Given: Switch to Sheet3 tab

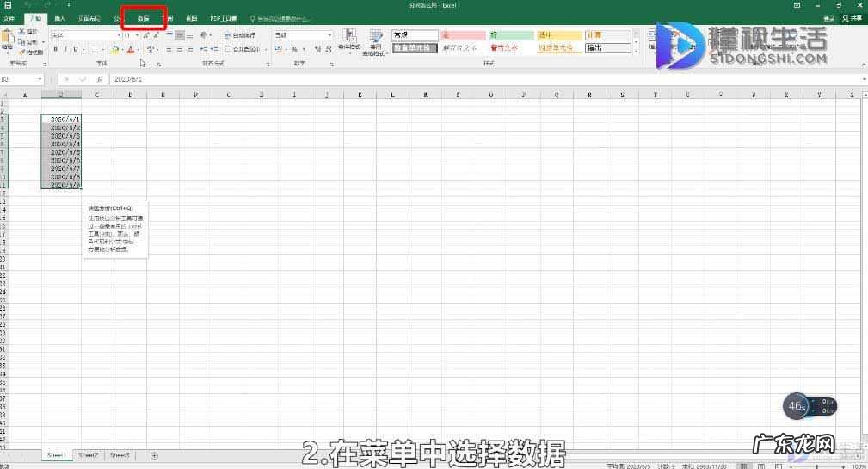Looking at the screenshot, I should [120, 455].
